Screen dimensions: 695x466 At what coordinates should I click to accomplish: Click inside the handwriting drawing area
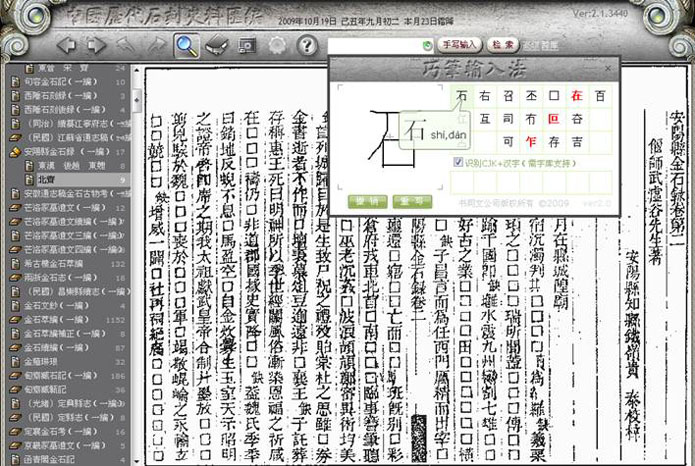click(x=390, y=137)
